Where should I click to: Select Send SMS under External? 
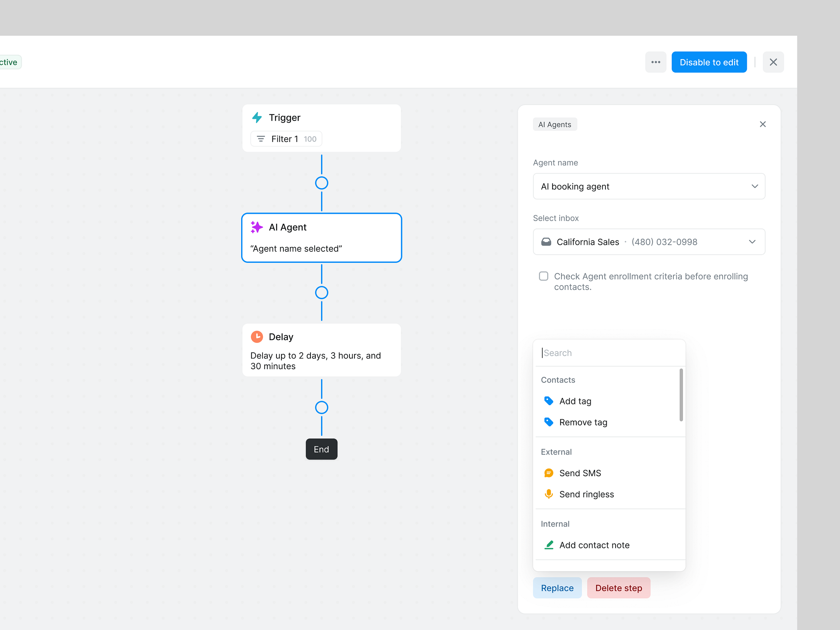[580, 472]
